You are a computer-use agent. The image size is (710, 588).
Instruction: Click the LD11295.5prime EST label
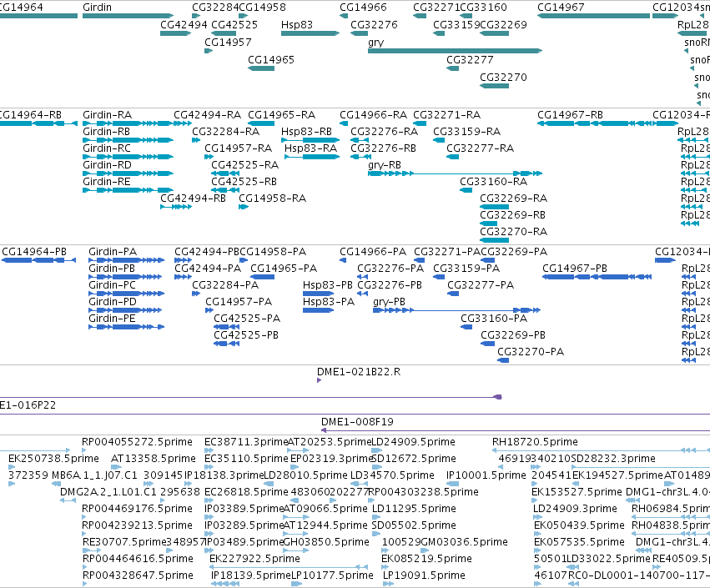[414, 510]
